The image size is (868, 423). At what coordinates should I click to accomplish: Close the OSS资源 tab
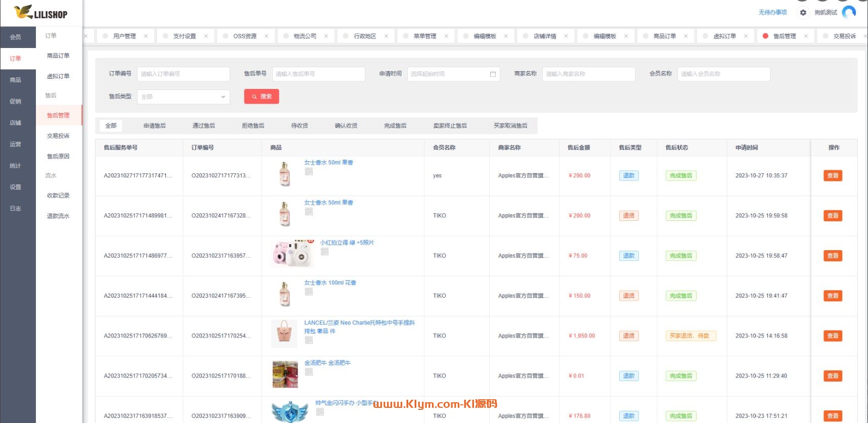click(266, 36)
